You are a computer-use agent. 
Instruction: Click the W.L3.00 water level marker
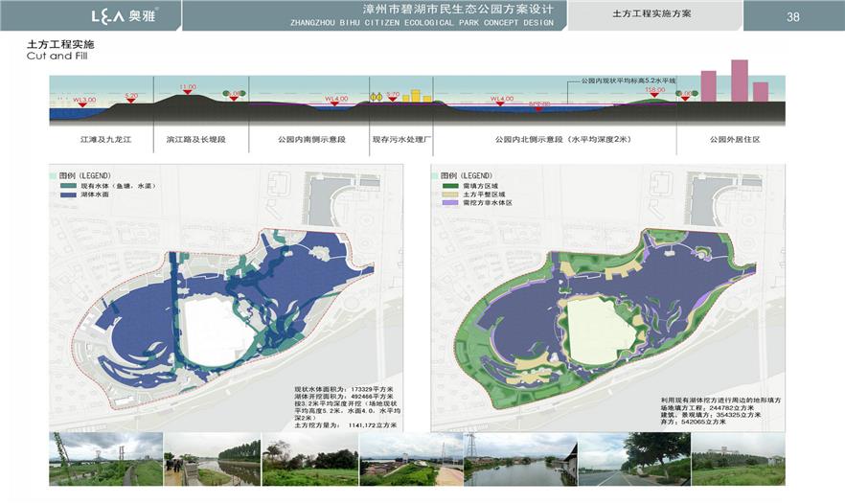tap(84, 100)
